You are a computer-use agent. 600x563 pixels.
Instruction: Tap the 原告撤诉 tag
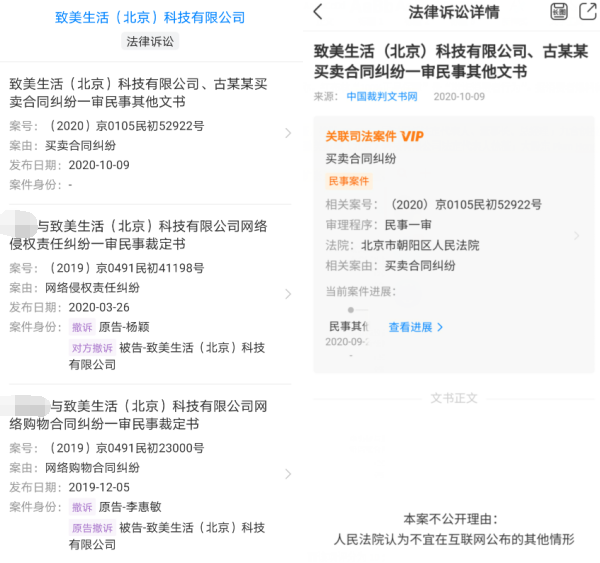click(x=92, y=528)
